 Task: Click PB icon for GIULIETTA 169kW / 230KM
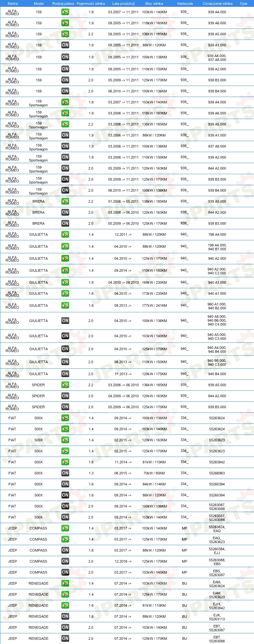click(65, 282)
